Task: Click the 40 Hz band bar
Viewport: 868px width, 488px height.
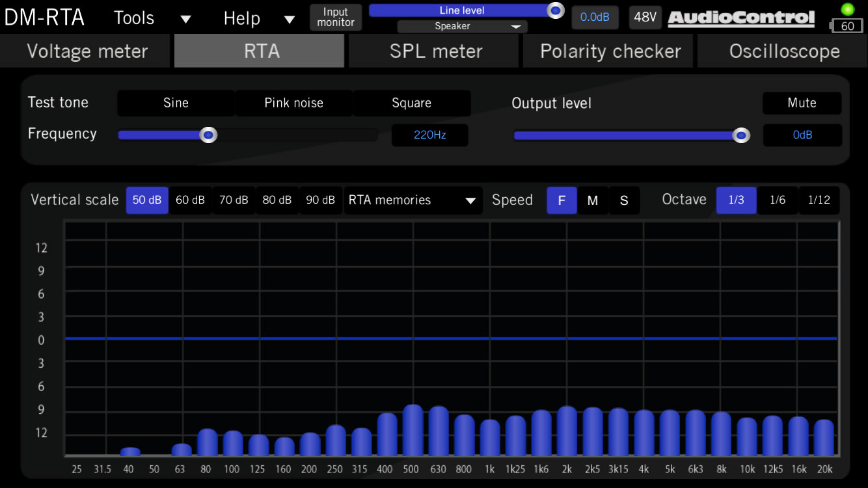Action: click(130, 452)
